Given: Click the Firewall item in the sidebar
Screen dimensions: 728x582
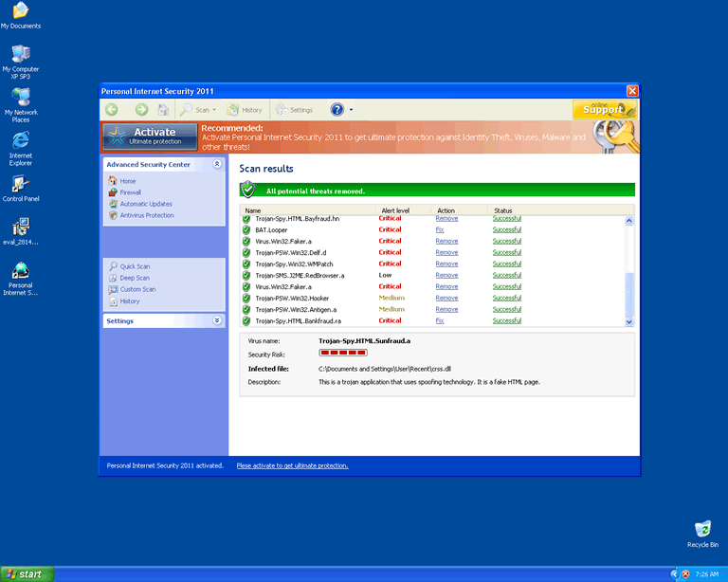Looking at the screenshot, I should coord(130,192).
